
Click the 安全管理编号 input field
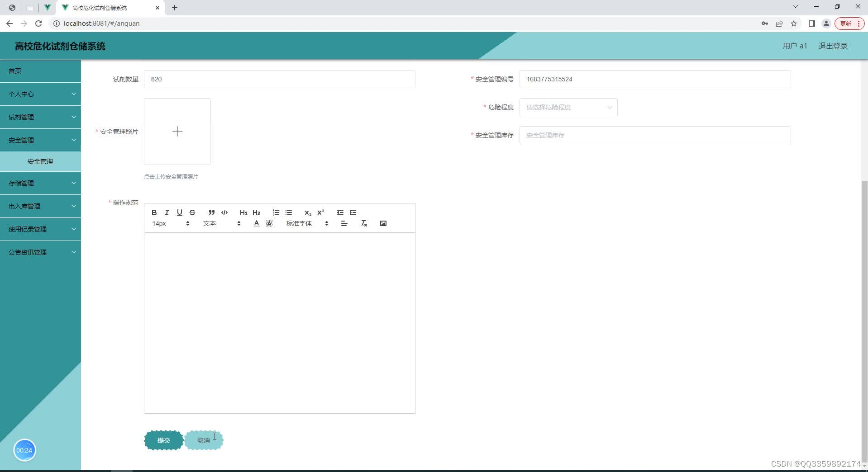(655, 79)
